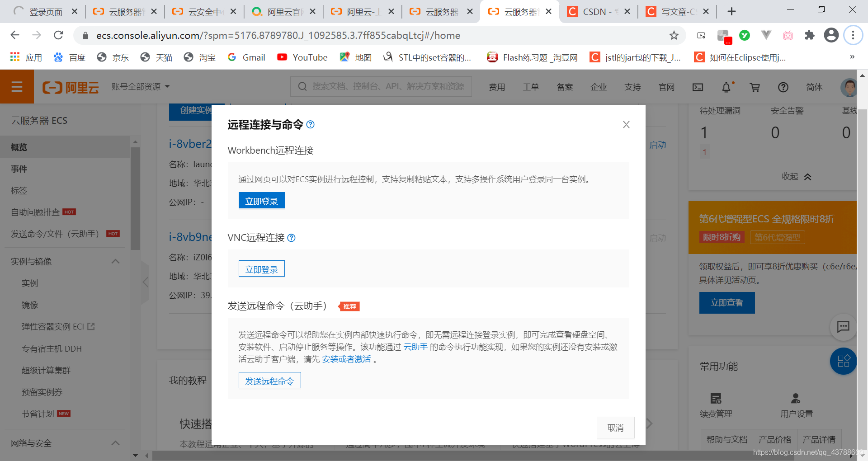Open 续费管理 icon in 常用功能

coord(716,399)
